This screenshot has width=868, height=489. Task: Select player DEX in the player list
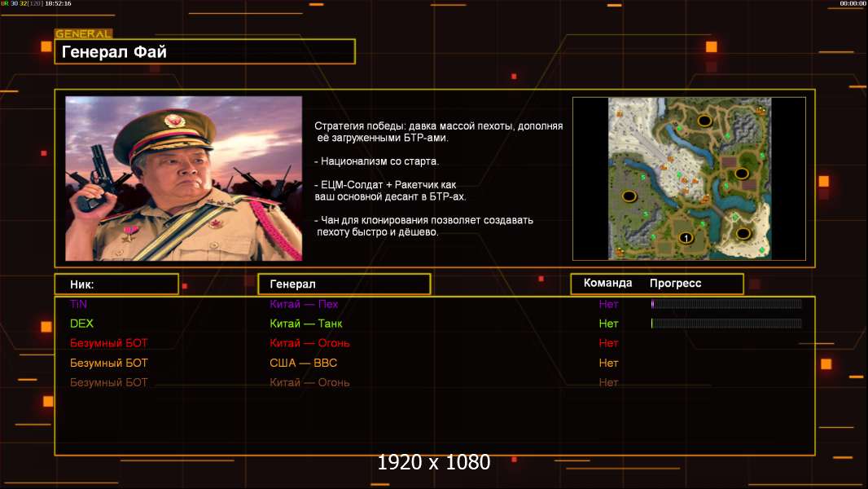pos(81,324)
